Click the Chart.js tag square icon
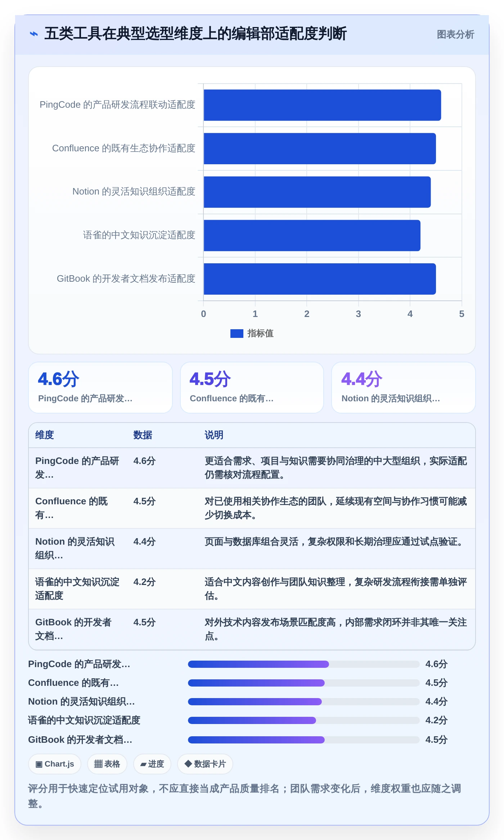Viewport: 504px width, 840px height. (x=39, y=764)
